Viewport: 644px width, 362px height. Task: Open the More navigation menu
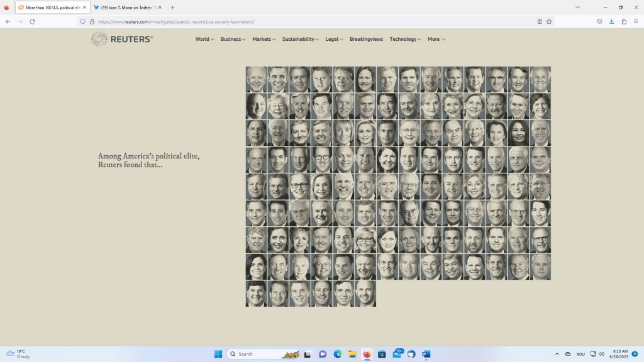[436, 39]
